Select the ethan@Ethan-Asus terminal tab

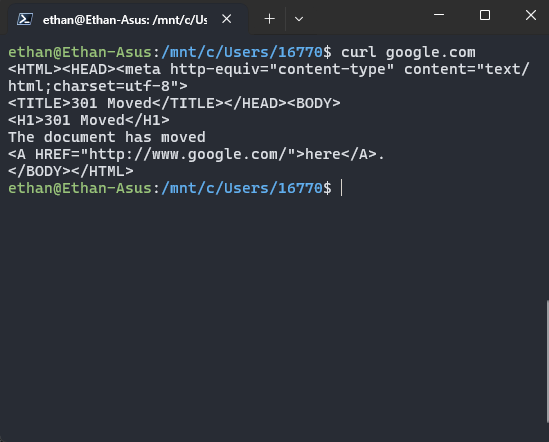pyautogui.click(x=127, y=19)
